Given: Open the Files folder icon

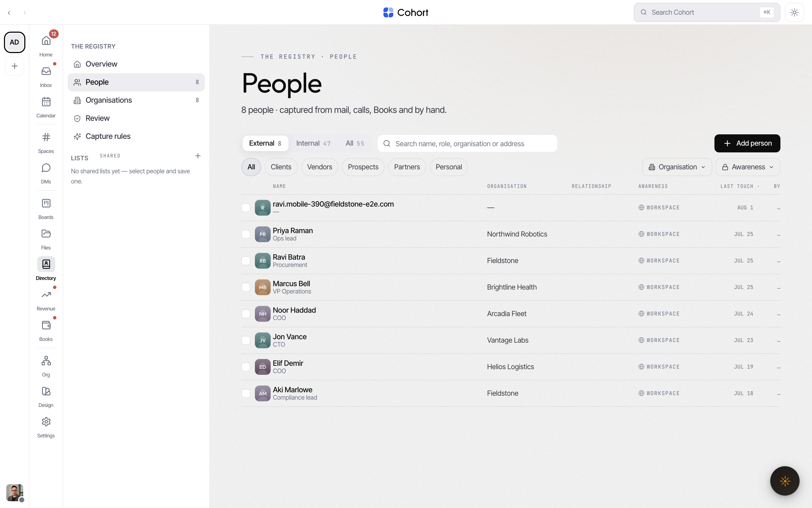Looking at the screenshot, I should pos(46,239).
